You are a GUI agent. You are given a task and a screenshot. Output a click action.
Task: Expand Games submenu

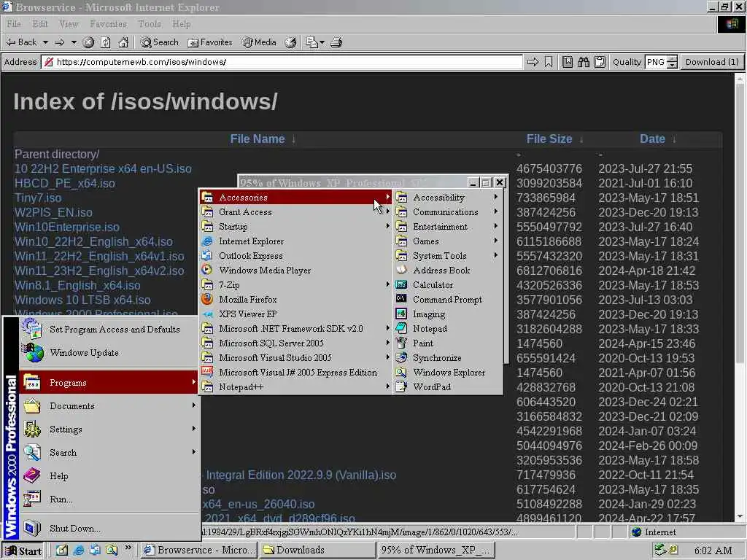pos(447,241)
